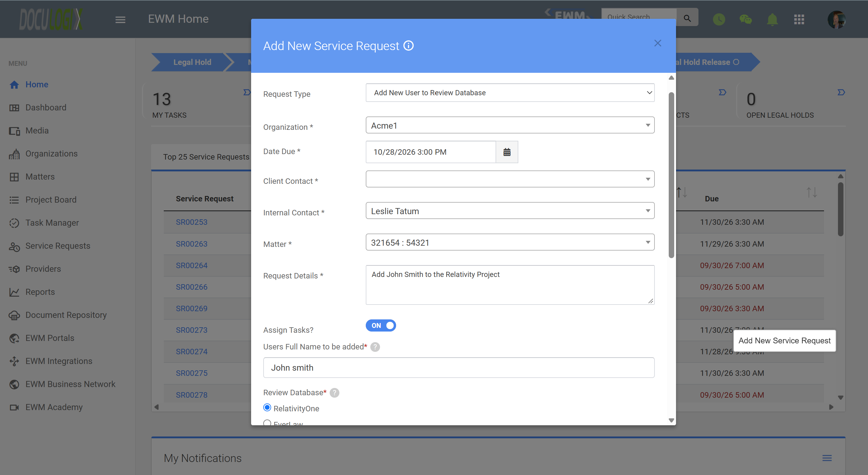Open service request SR00264 link
Image resolution: width=868 pixels, height=475 pixels.
(x=191, y=265)
